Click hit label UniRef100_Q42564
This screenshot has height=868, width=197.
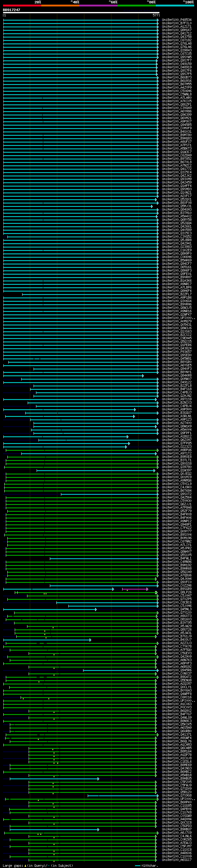click(176, 497)
